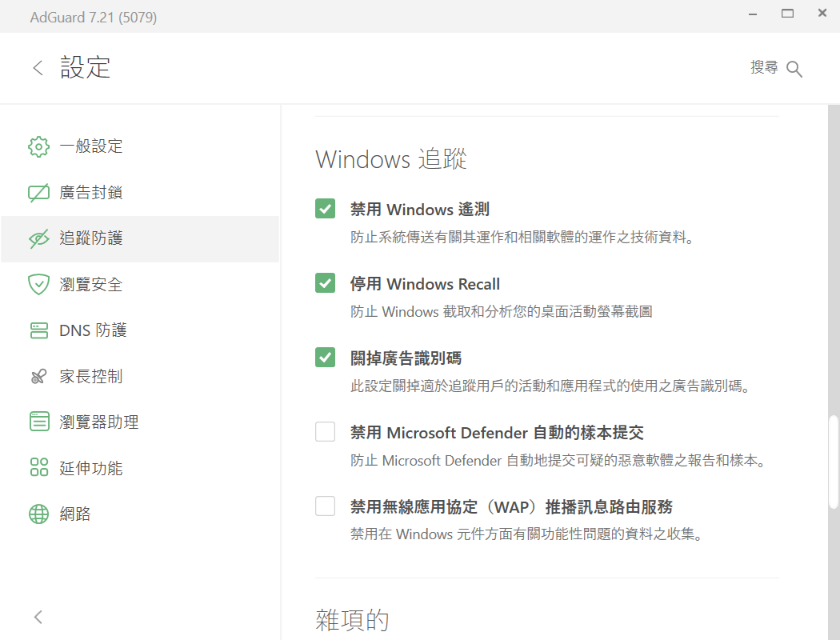Click the magnifying glass search icon

pyautogui.click(x=794, y=69)
